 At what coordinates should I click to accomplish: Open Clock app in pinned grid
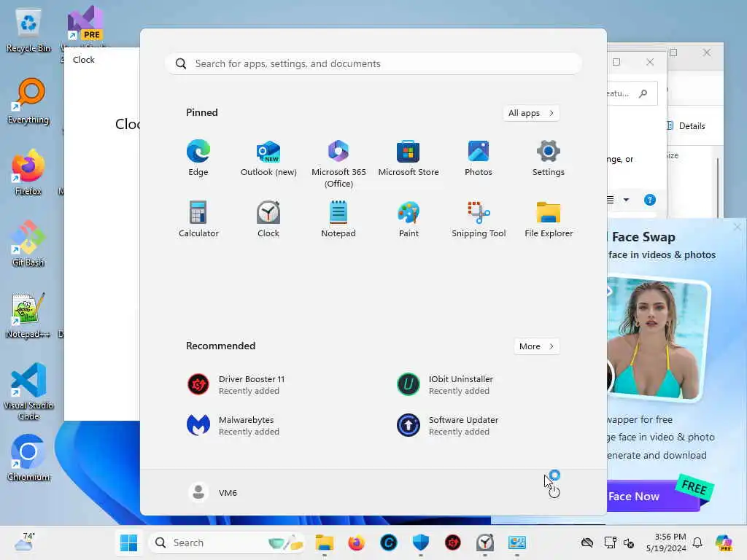point(268,219)
